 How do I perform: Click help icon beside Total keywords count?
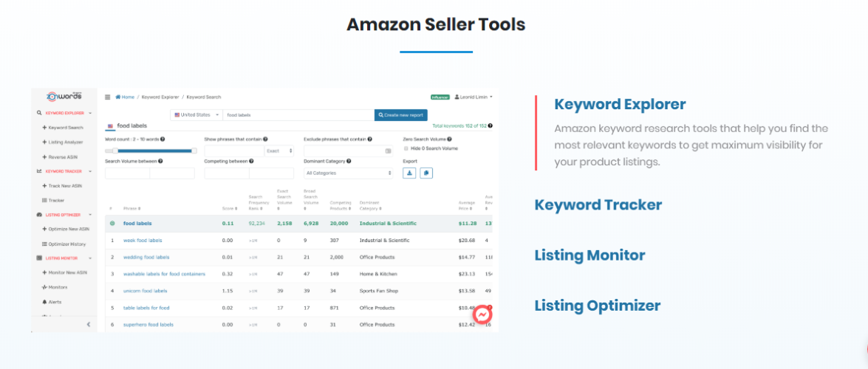(x=491, y=126)
